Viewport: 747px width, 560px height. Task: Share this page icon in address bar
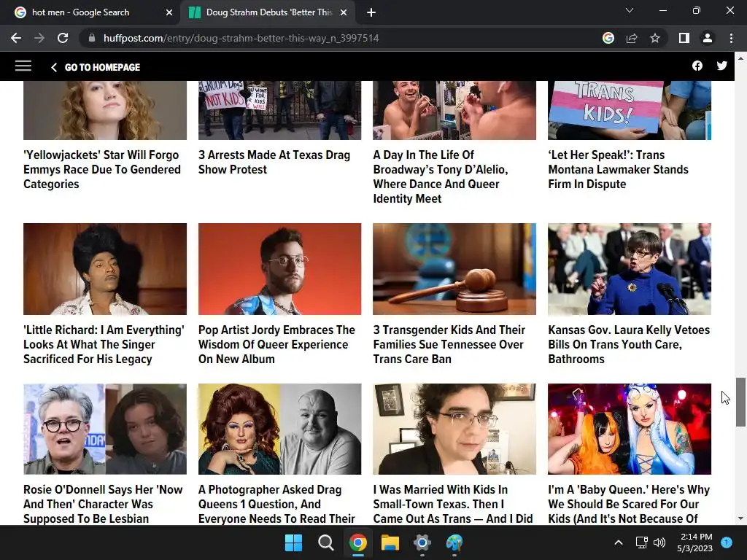click(x=632, y=38)
